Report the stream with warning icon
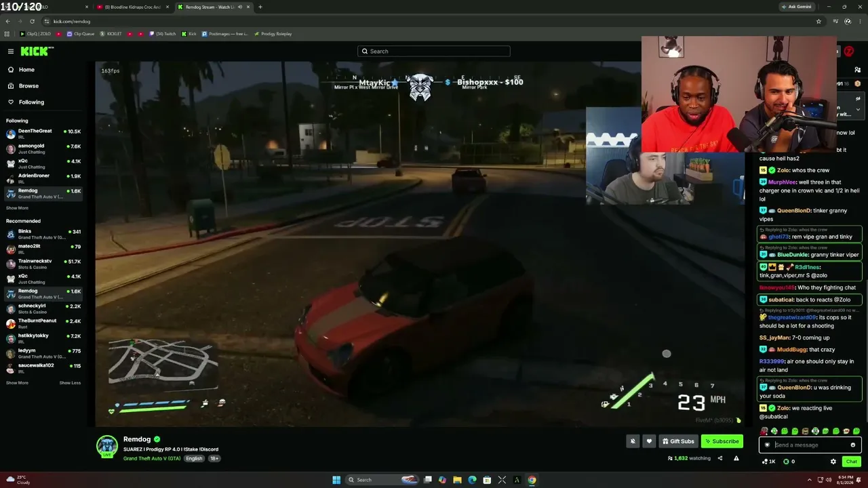Screen dimensions: 868x488 click(x=736, y=459)
